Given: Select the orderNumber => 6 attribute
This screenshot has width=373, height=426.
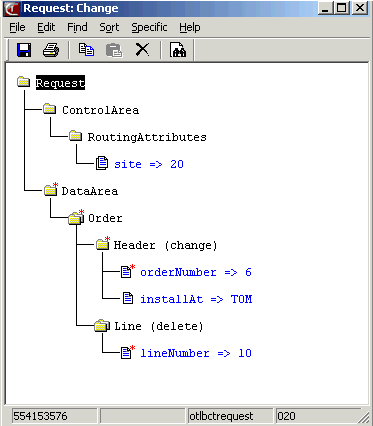Looking at the screenshot, I should 196,272.
